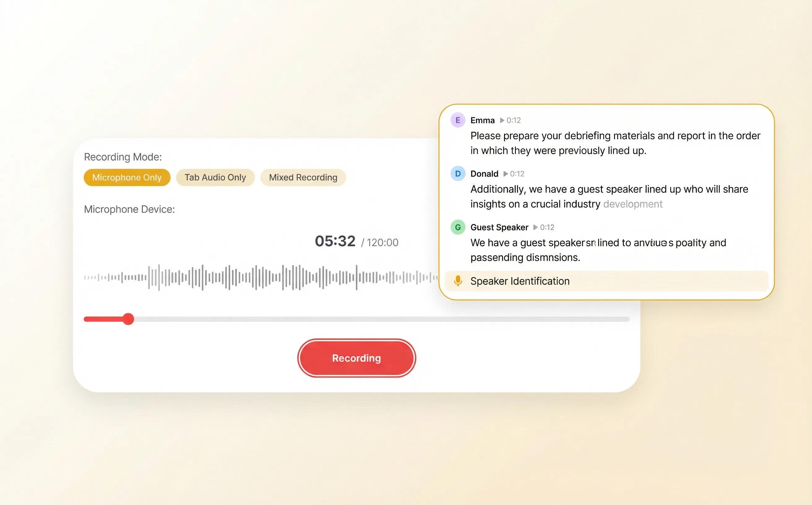Switch to Tab Audio Only mode
The width and height of the screenshot is (812, 505).
coord(215,177)
